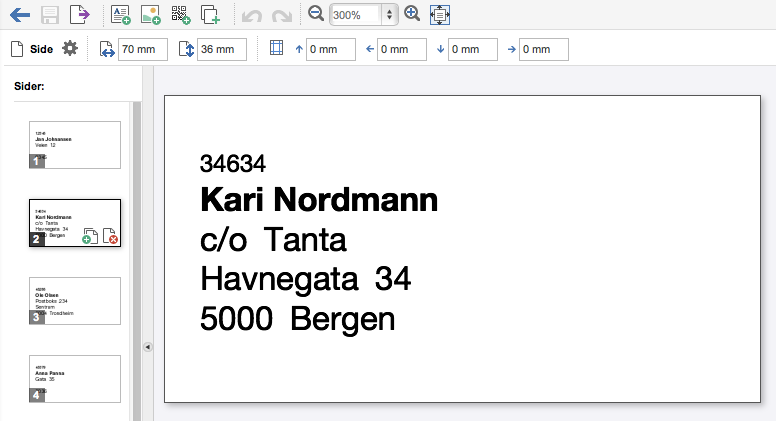Screen dimensions: 776x421
Task: Click the right margin field
Action: pos(543,49)
